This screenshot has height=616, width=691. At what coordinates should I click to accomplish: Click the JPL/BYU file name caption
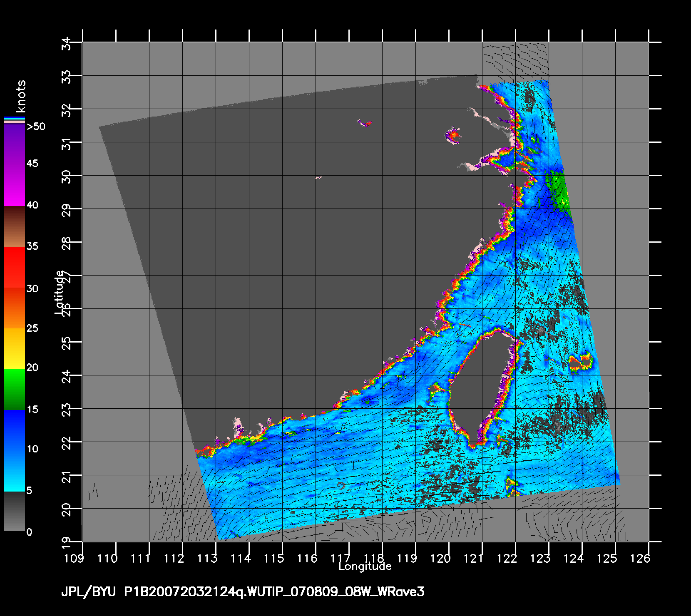[243, 591]
